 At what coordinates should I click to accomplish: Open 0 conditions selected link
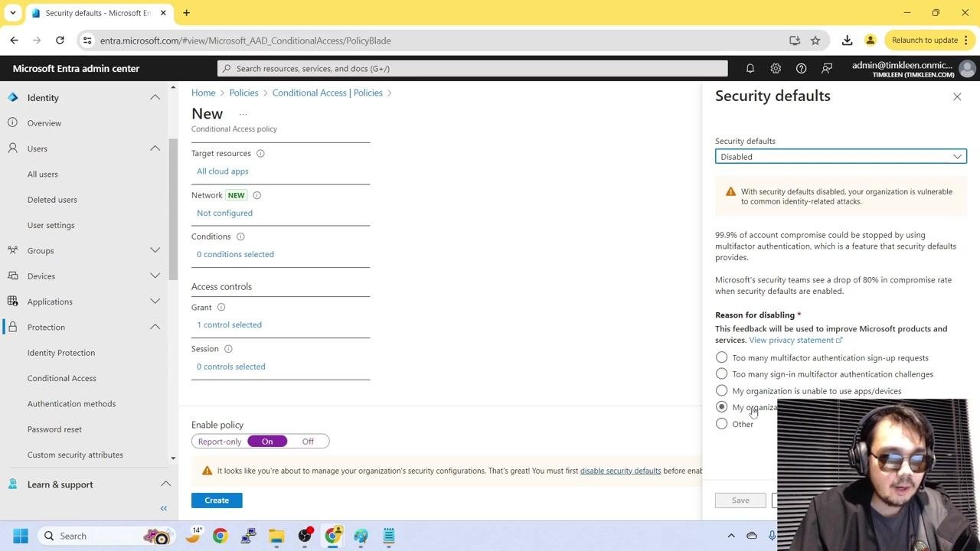(x=235, y=254)
